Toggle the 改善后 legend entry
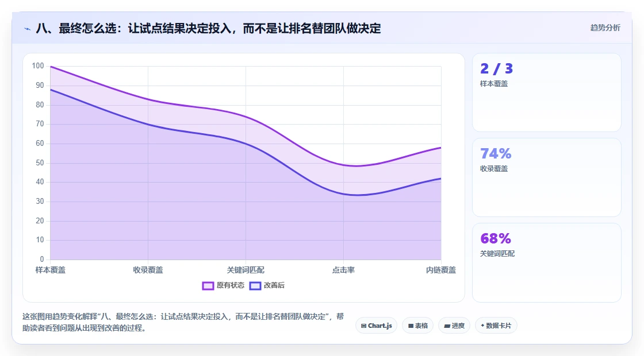Viewport: 644px width, 356px height. pyautogui.click(x=267, y=285)
